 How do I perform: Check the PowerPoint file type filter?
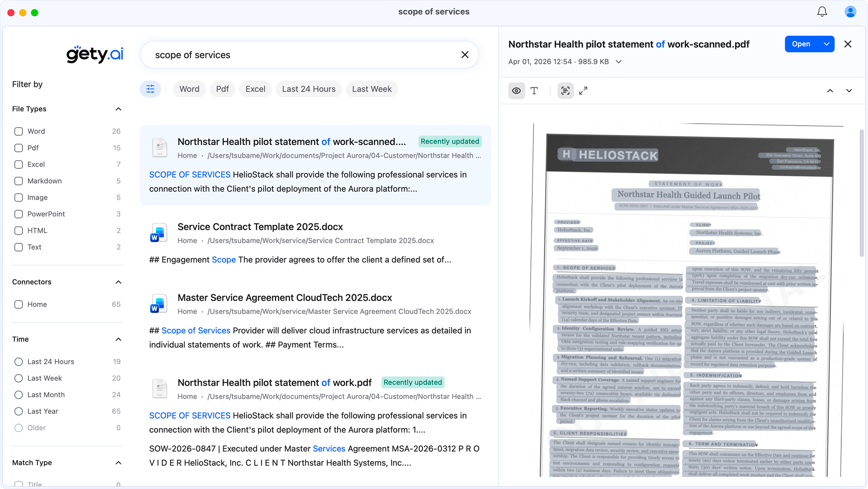19,214
